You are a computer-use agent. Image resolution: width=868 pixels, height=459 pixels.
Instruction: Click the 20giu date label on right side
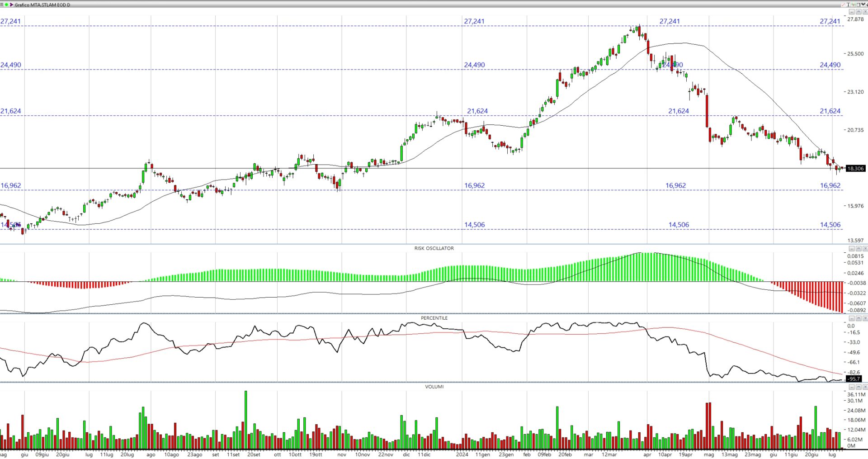(x=811, y=454)
